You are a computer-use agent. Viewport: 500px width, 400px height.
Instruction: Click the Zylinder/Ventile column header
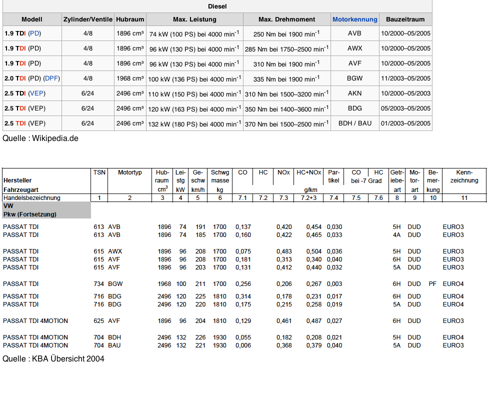tap(88, 19)
